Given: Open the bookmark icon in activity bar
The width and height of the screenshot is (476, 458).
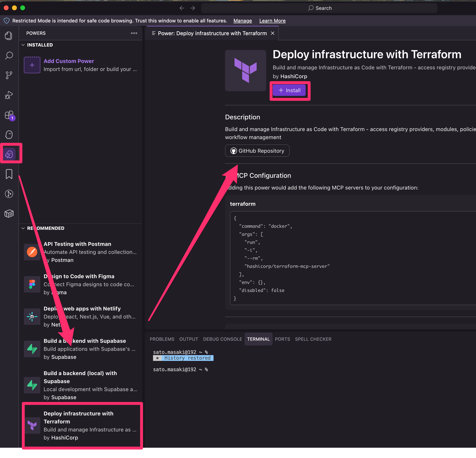Looking at the screenshot, I should click(9, 174).
